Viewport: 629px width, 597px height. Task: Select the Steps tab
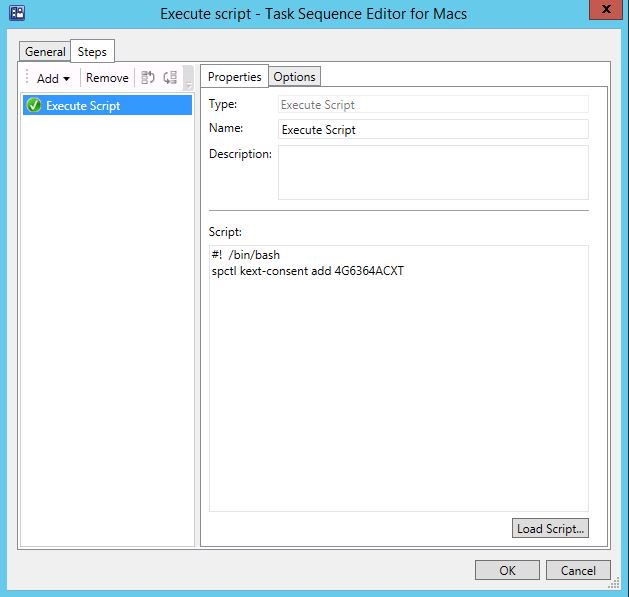[91, 51]
